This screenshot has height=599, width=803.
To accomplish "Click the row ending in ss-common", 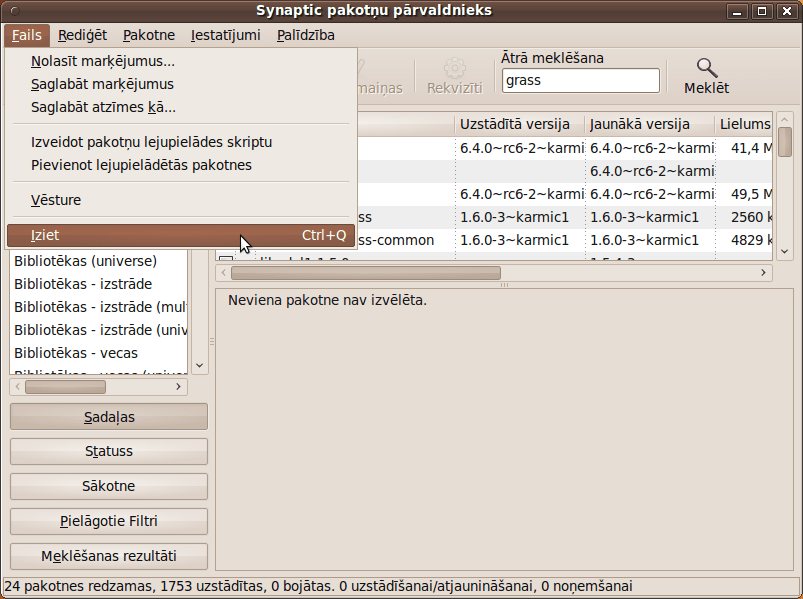I will (565, 241).
